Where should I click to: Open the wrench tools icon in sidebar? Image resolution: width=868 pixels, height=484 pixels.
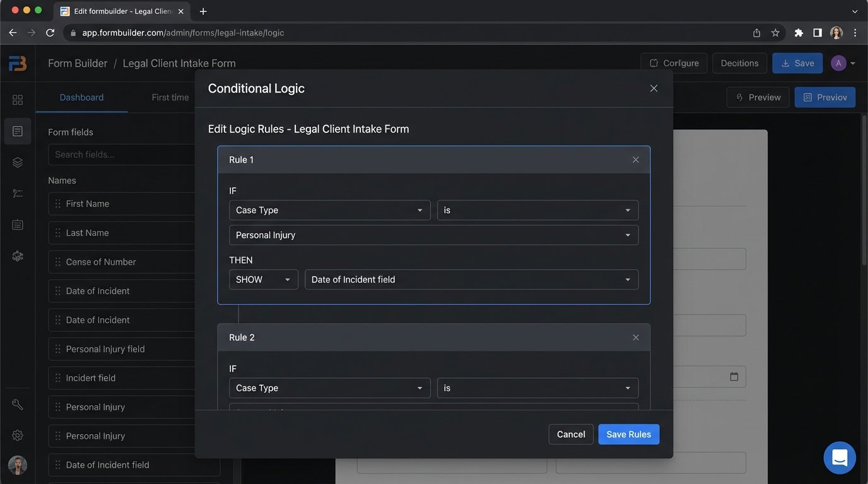pyautogui.click(x=17, y=404)
